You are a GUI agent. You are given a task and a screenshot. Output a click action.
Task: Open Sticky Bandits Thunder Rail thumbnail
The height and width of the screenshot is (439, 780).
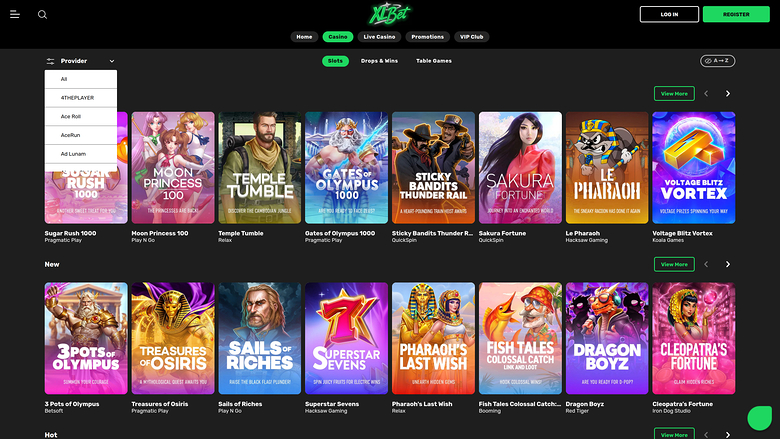point(433,168)
